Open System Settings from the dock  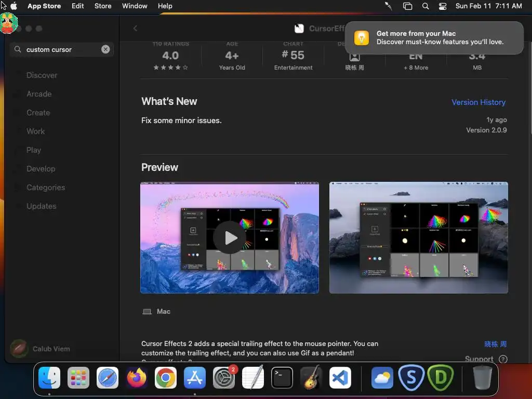click(224, 378)
